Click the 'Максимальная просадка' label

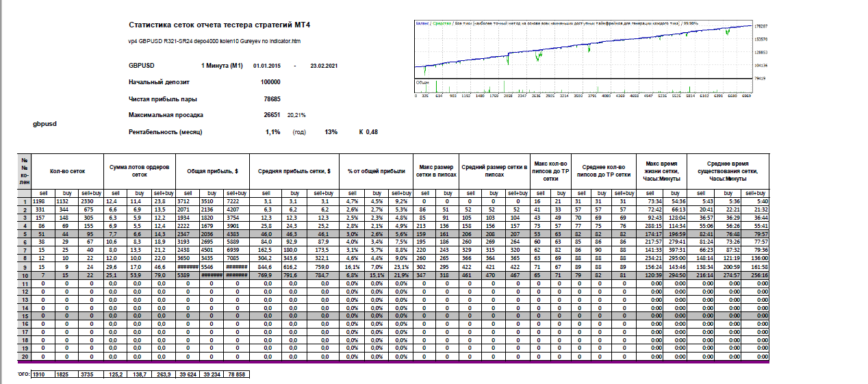pos(166,115)
